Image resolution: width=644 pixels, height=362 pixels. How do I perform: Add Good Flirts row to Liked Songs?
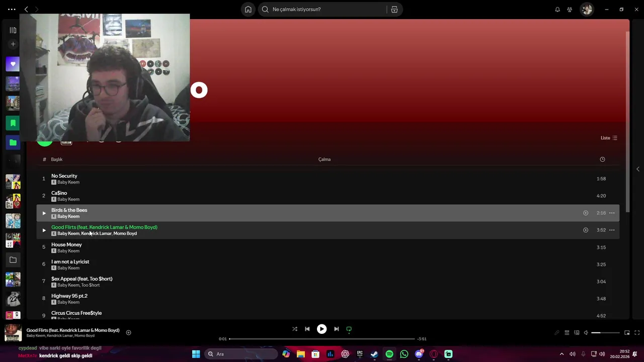point(586,230)
